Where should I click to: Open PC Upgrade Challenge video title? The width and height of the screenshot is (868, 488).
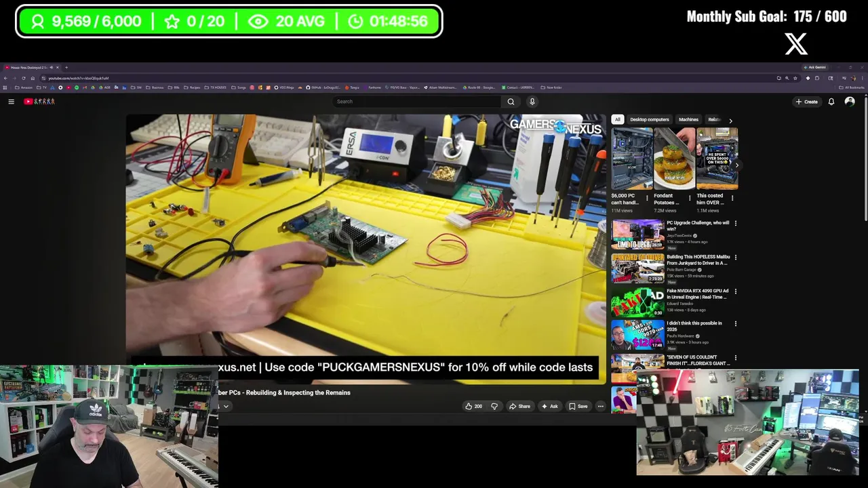coord(698,226)
